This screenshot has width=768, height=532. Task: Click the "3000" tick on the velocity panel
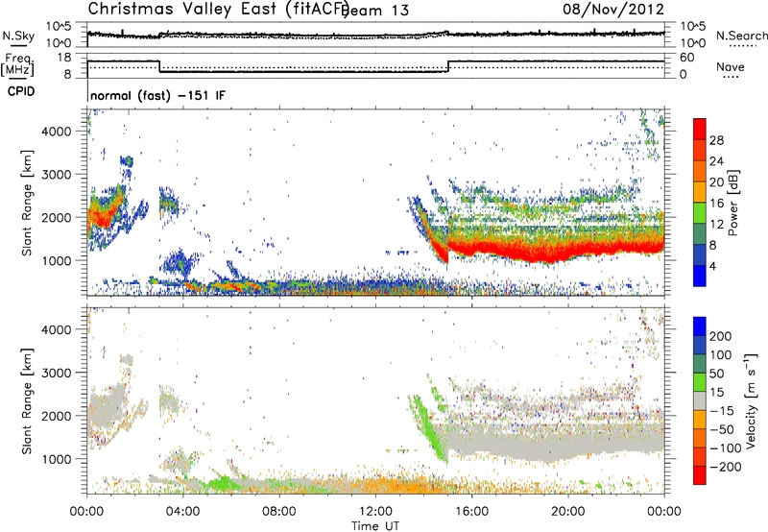57,373
